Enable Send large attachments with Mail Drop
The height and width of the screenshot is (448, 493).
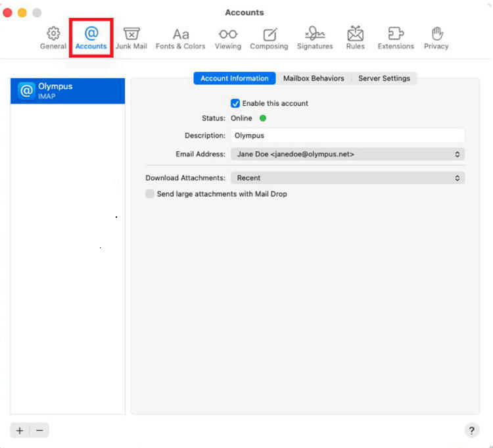tap(150, 194)
